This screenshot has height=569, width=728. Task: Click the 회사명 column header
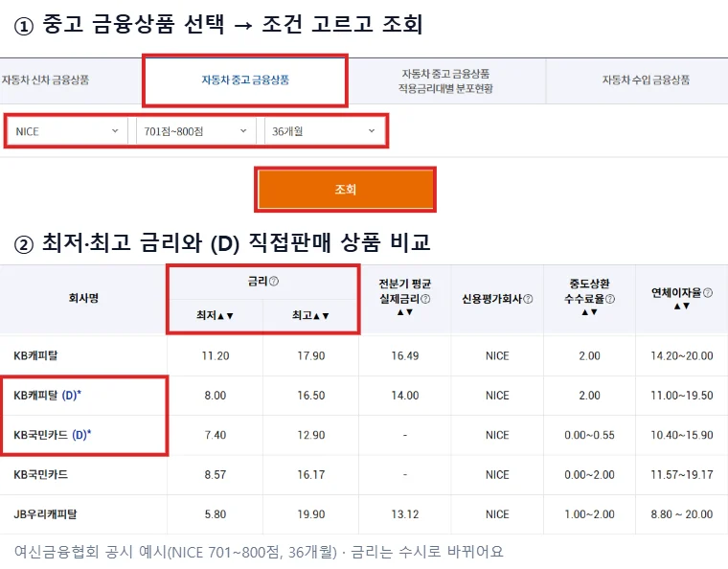83,298
